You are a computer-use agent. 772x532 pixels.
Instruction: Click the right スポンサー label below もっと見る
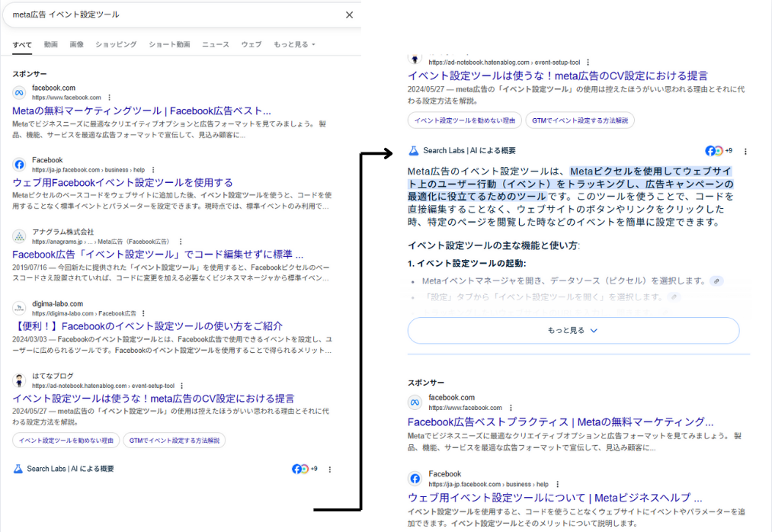[x=426, y=383]
